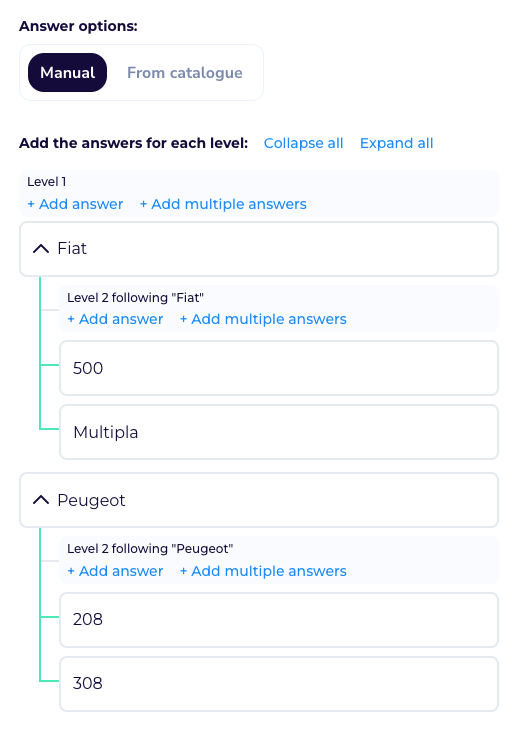Screen dimensions: 521x734
Task: Collapse the Peugeot answer chevron
Action: (41, 500)
